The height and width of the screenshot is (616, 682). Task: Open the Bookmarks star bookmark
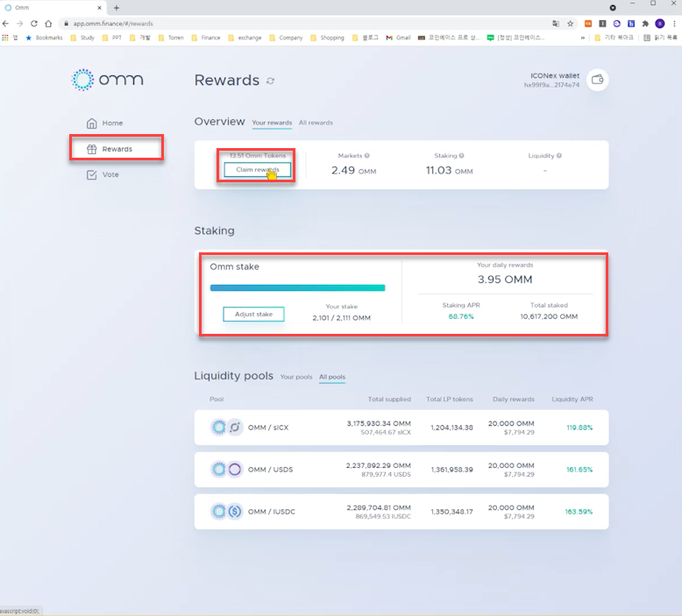point(44,38)
